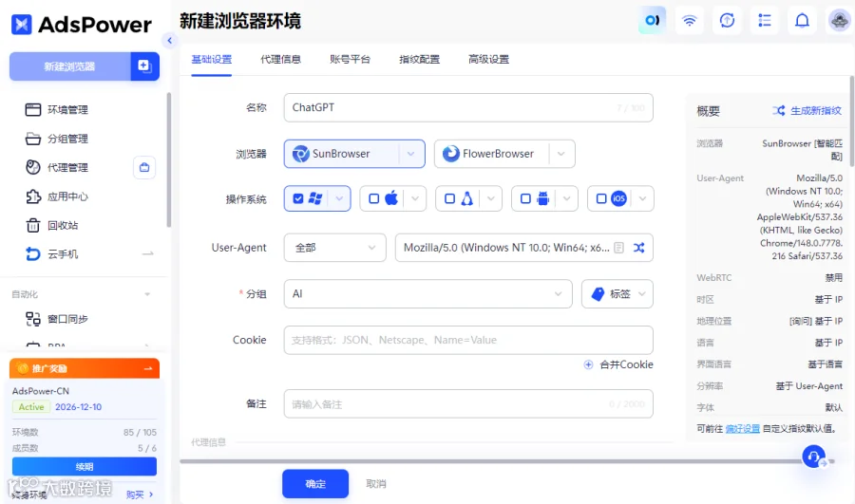Click the sidebar vertical scrollbar
The image size is (855, 504).
tap(169, 159)
